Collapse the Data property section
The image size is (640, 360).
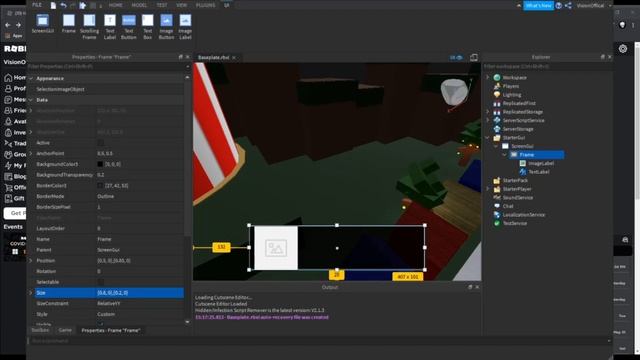pos(31,100)
